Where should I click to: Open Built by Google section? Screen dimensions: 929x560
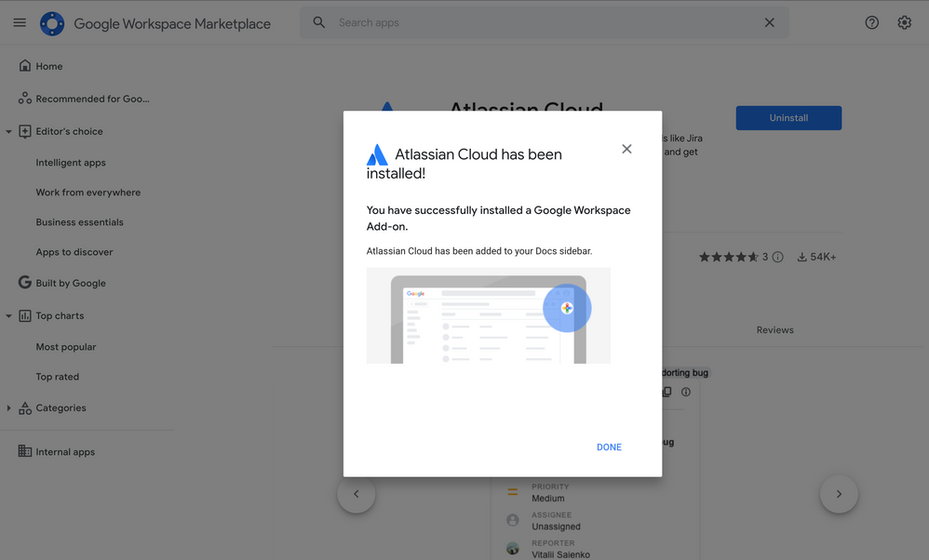(x=71, y=283)
